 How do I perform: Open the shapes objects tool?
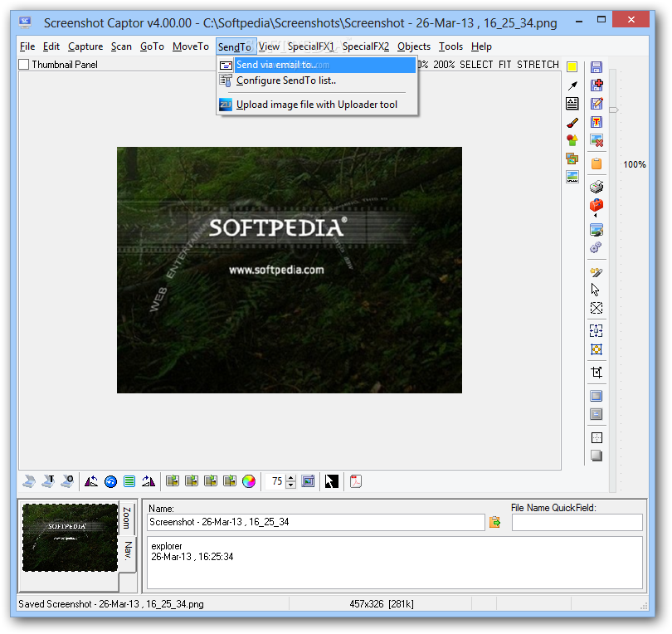[572, 139]
